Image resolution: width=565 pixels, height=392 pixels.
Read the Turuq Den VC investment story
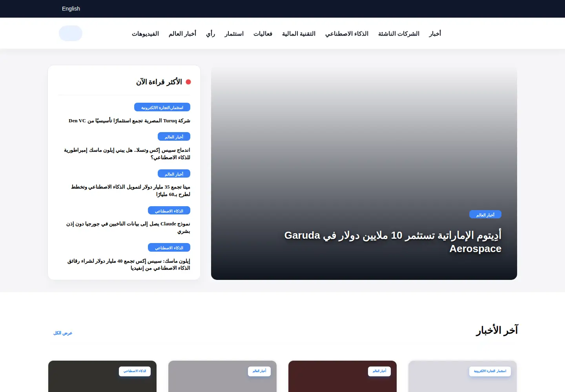129,121
